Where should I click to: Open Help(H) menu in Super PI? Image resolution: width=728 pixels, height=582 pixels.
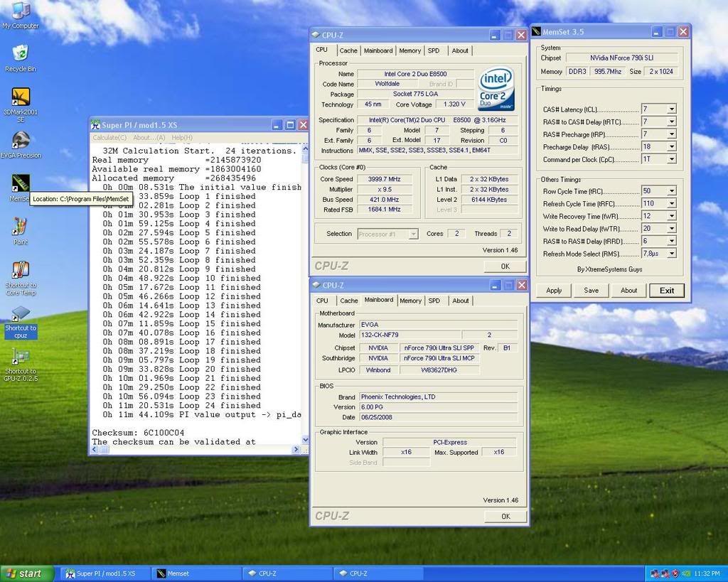pyautogui.click(x=182, y=137)
